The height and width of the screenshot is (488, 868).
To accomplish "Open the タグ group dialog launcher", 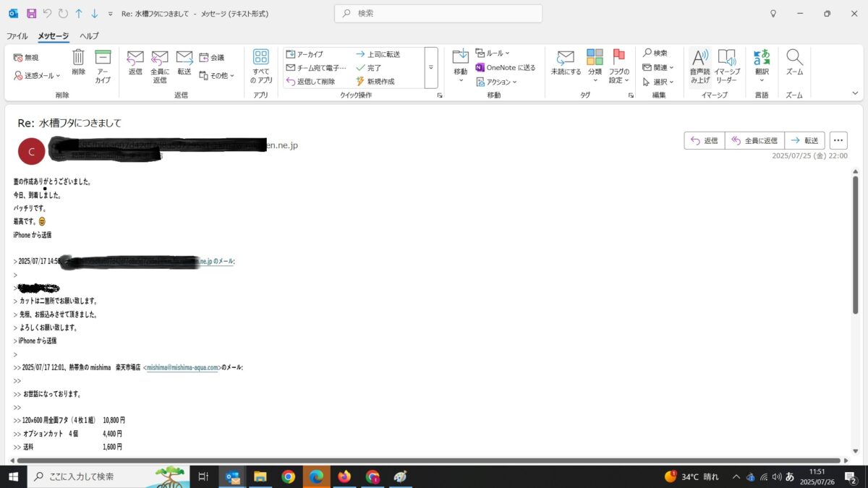I will 631,95.
